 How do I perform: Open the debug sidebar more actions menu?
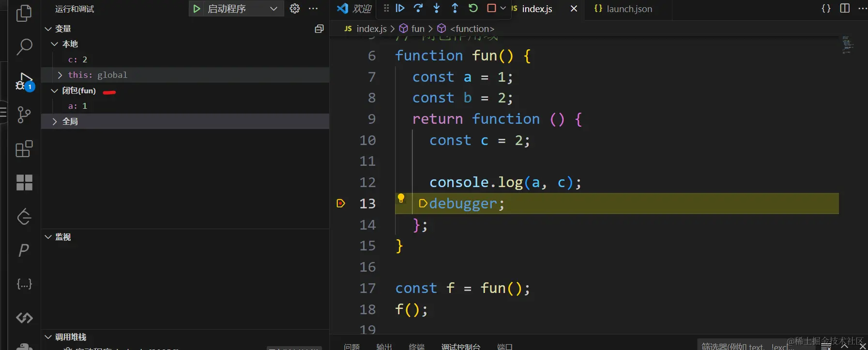313,9
